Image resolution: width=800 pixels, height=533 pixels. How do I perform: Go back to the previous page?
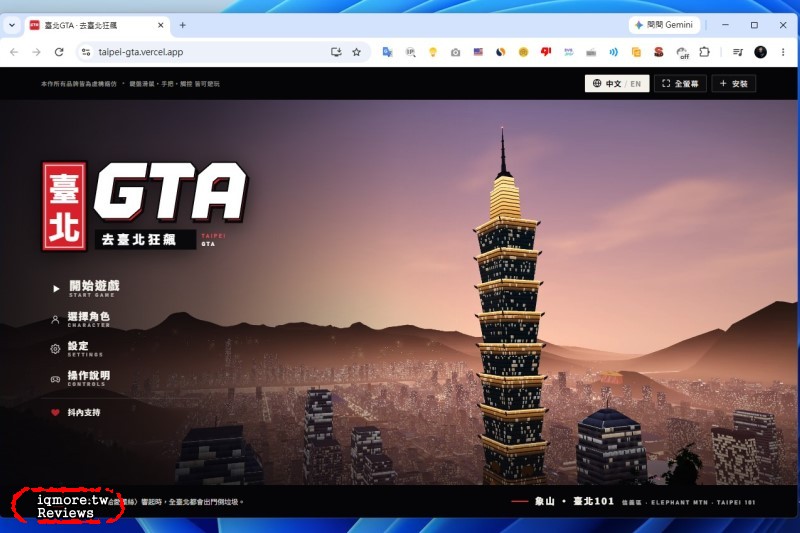click(14, 52)
